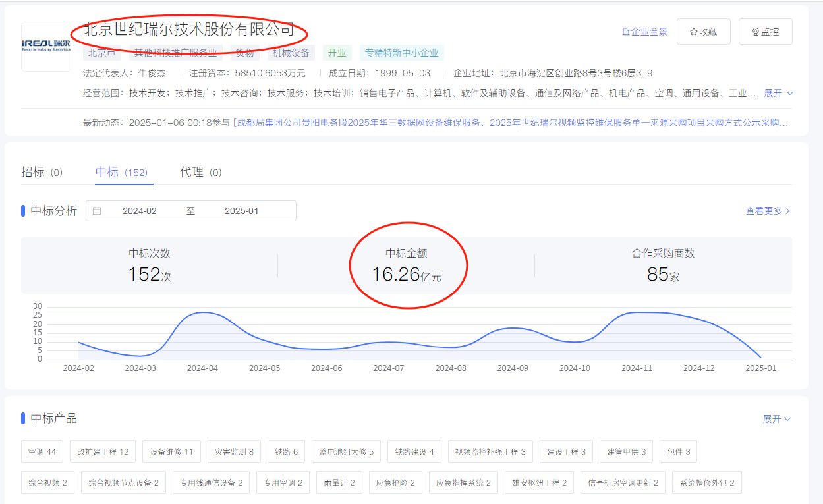Screen dimensions: 823x504
Task: Click the 2024-09 label on chart axis
Action: 512,368
